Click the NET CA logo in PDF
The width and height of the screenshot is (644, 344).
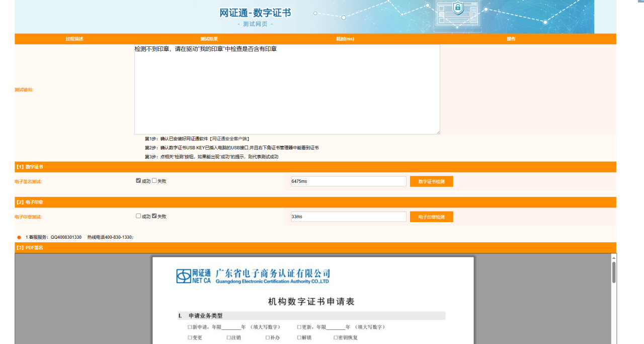click(193, 276)
